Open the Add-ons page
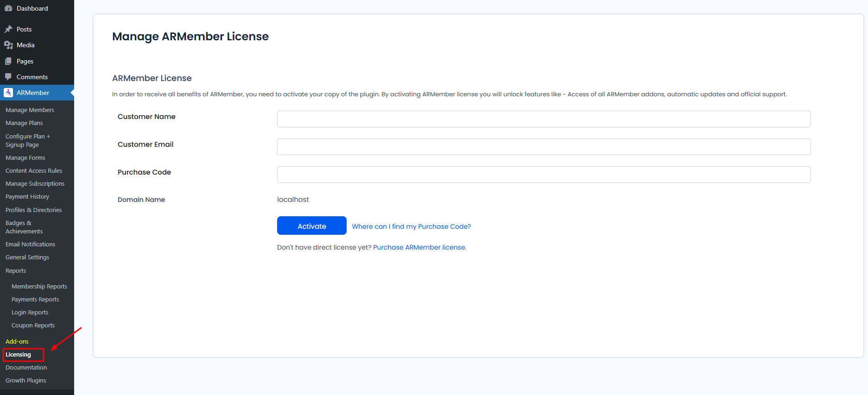 pyautogui.click(x=17, y=342)
